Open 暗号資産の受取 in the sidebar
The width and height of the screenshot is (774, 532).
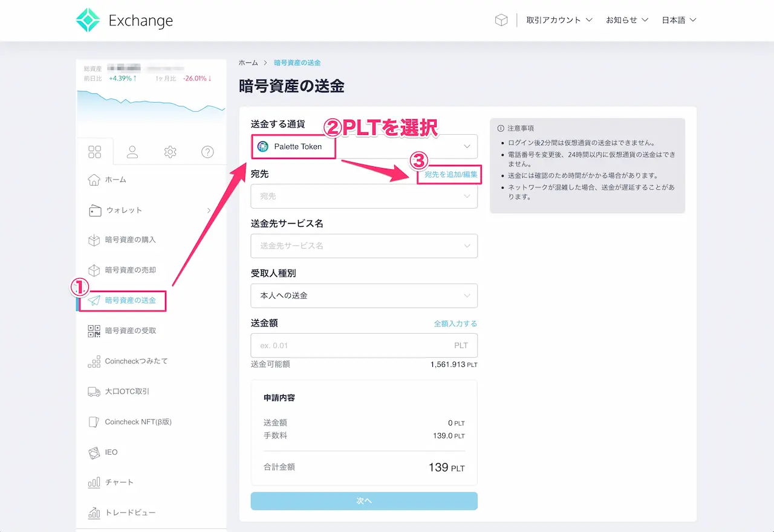coord(131,331)
